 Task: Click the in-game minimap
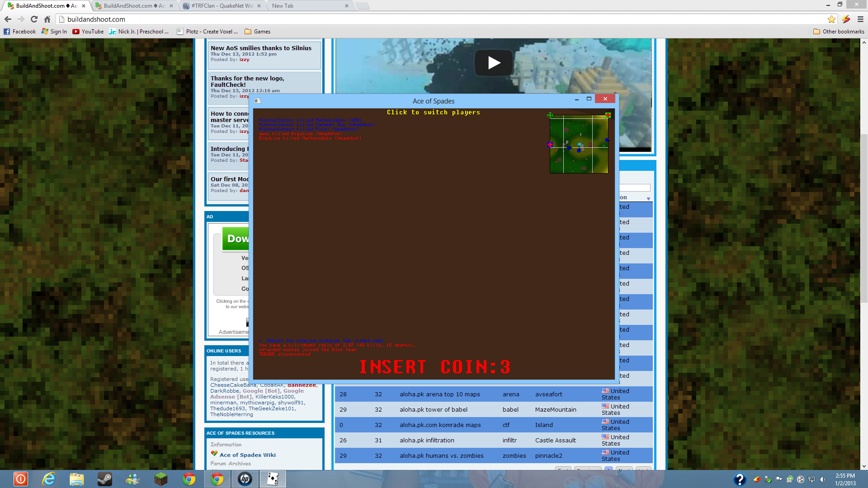pos(579,144)
